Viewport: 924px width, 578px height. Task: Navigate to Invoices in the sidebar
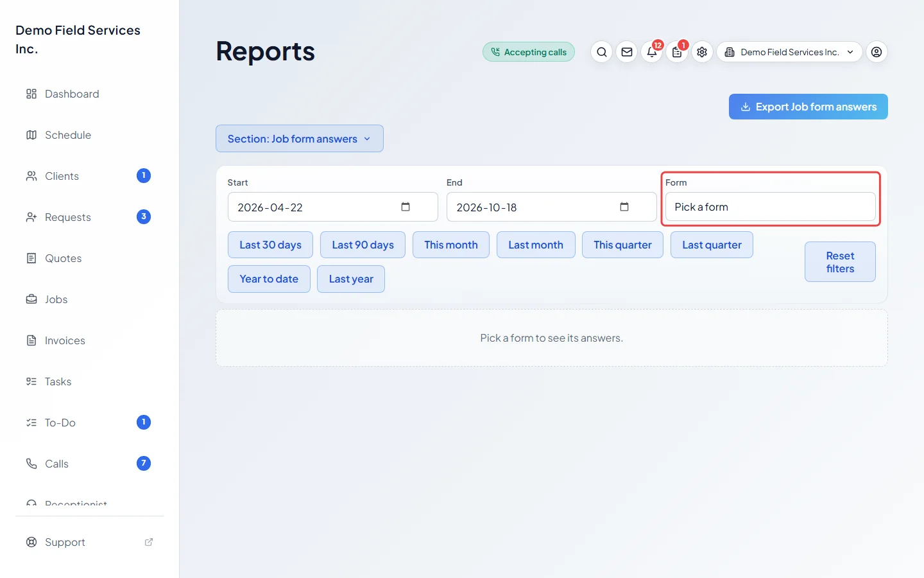(90, 340)
